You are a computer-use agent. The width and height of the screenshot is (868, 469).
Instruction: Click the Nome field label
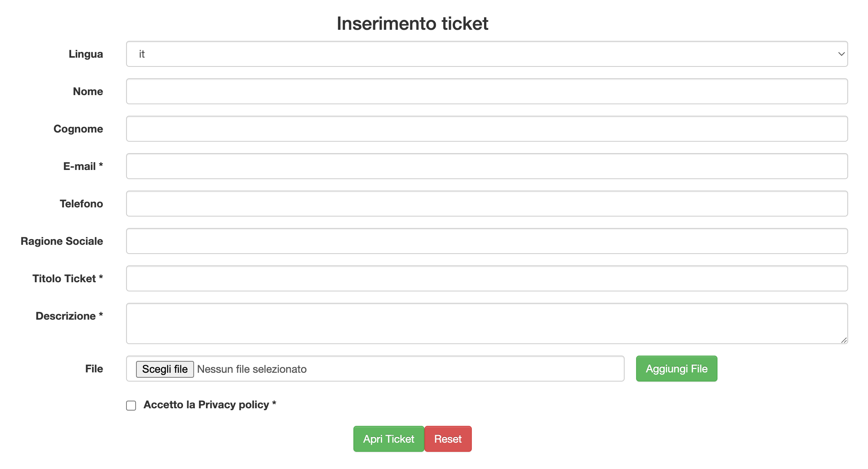point(88,91)
